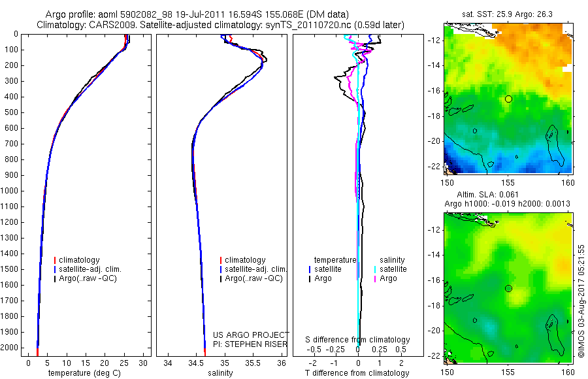Click the float position circle on the SST map
Image resolution: width=588 pixels, height=379 pixels.
[x=508, y=99]
